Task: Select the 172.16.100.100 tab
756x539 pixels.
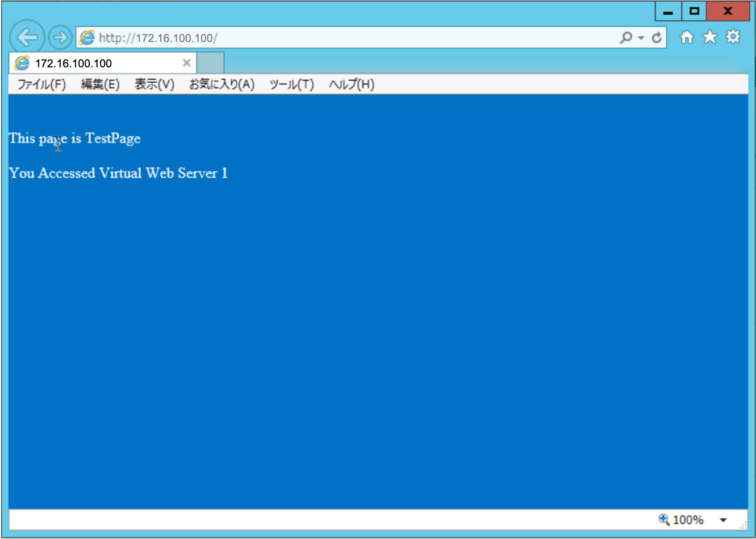Action: (103, 63)
